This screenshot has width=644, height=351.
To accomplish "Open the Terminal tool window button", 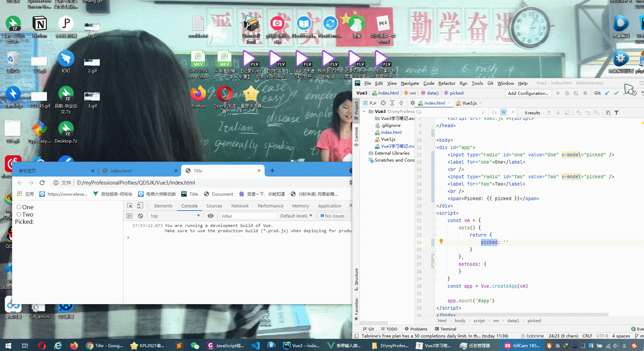I will coord(445,329).
